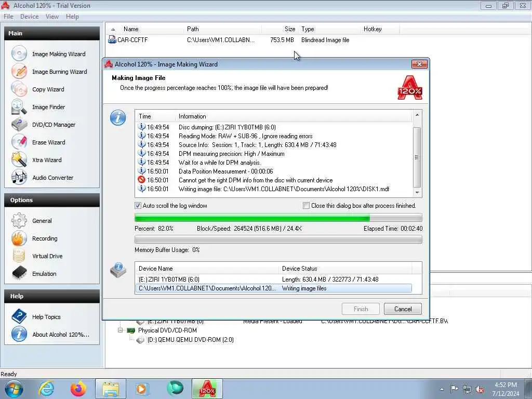Image resolution: width=532 pixels, height=399 pixels.
Task: Click the Device Status column header
Action: (x=345, y=269)
